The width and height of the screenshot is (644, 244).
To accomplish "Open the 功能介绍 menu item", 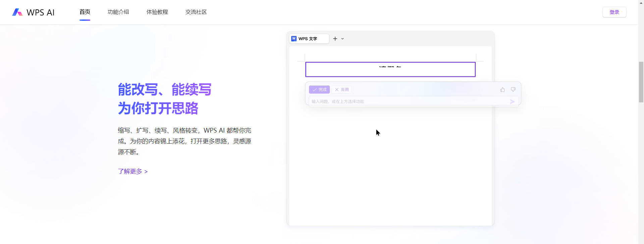I will (x=118, y=12).
